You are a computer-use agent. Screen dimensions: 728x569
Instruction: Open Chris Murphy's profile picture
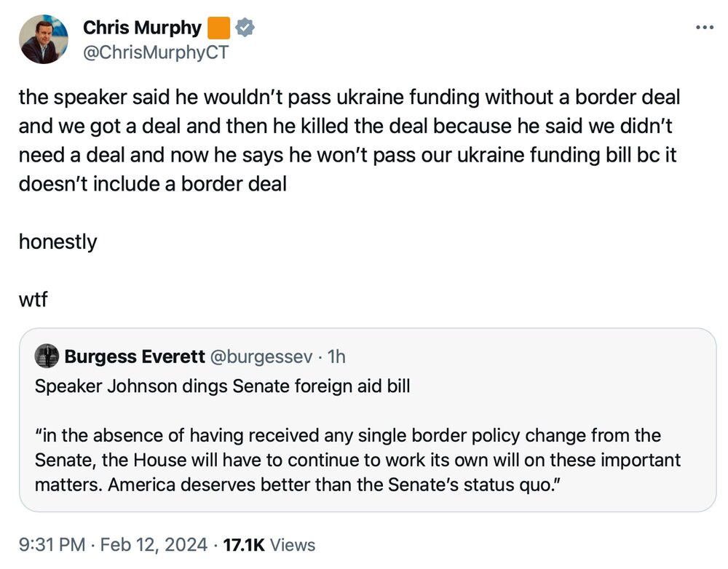[x=44, y=39]
